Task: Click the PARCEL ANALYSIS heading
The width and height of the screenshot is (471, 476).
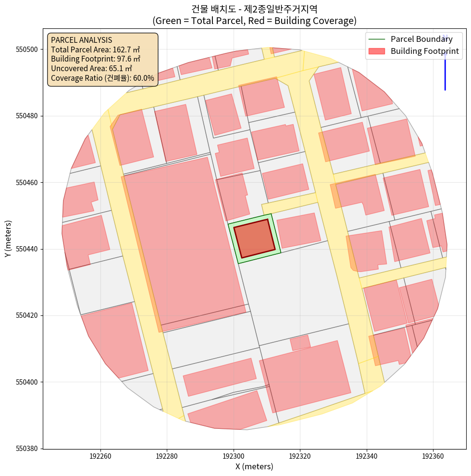Action: (81, 40)
